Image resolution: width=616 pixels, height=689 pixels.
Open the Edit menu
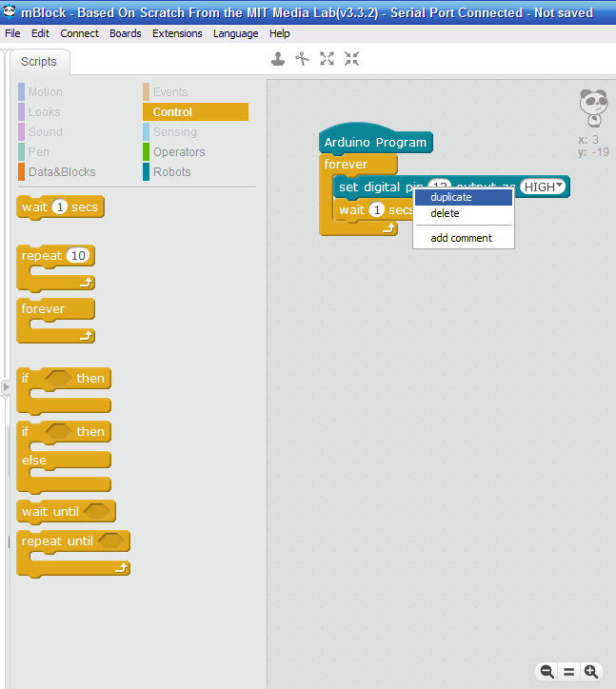coord(40,33)
